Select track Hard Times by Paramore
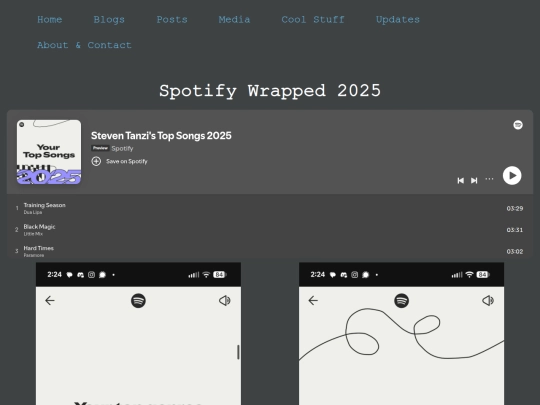Viewport: 540px width, 405px height. point(270,251)
